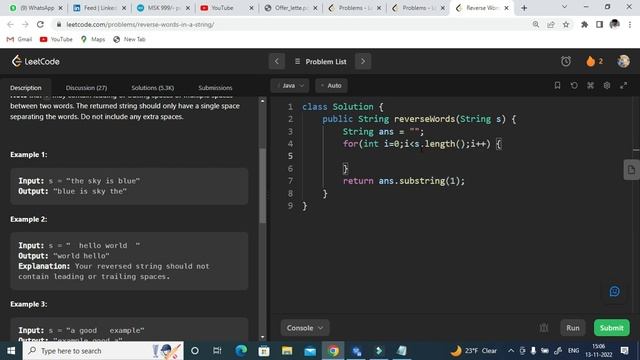Expand the Console dropdown
The image size is (640, 360).
(x=304, y=328)
